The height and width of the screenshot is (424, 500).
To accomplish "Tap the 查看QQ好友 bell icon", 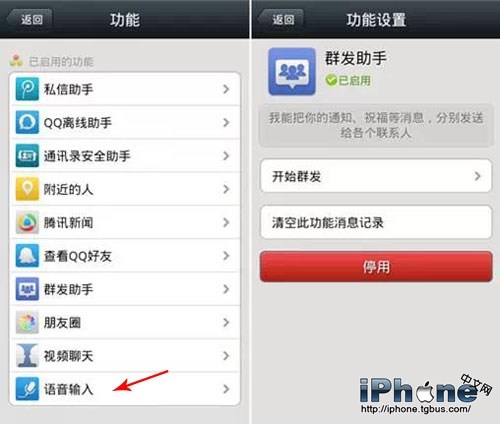I will pos(27,256).
